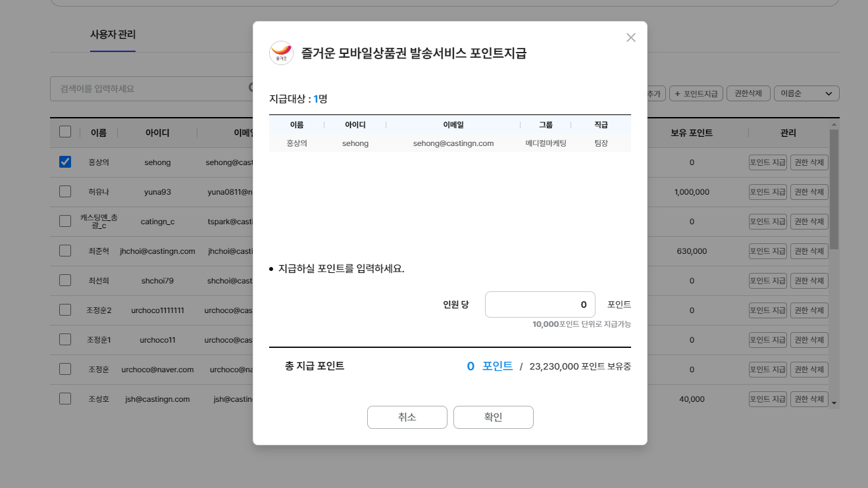This screenshot has height=488, width=868.
Task: Switch to the 사용자 관리 tab
Action: click(113, 35)
